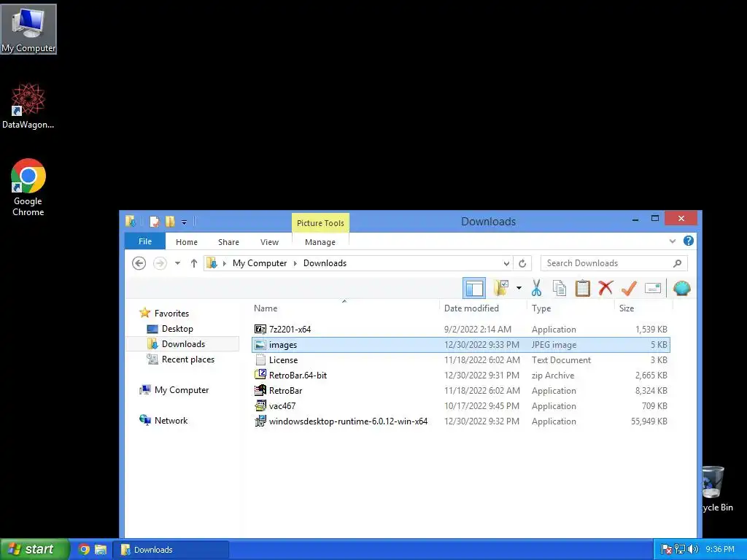The height and width of the screenshot is (560, 747).
Task: Open File Explorer from taskbar quick launch
Action: coord(101,550)
